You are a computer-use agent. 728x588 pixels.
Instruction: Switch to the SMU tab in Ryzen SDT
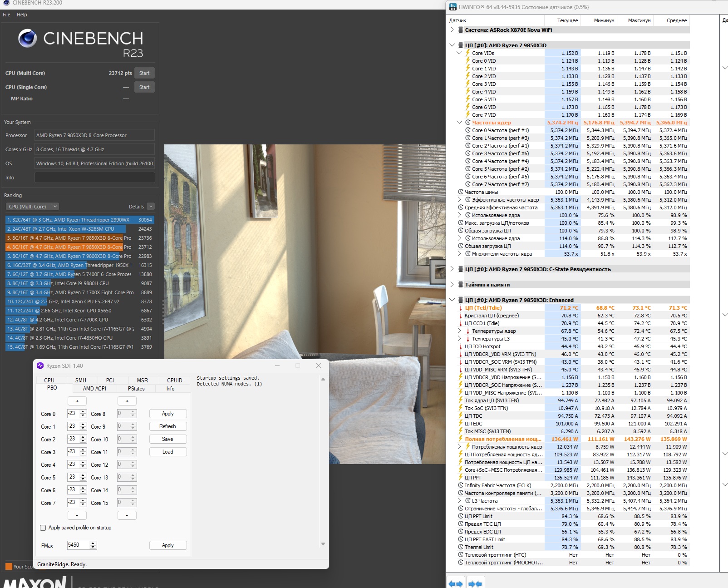[81, 380]
